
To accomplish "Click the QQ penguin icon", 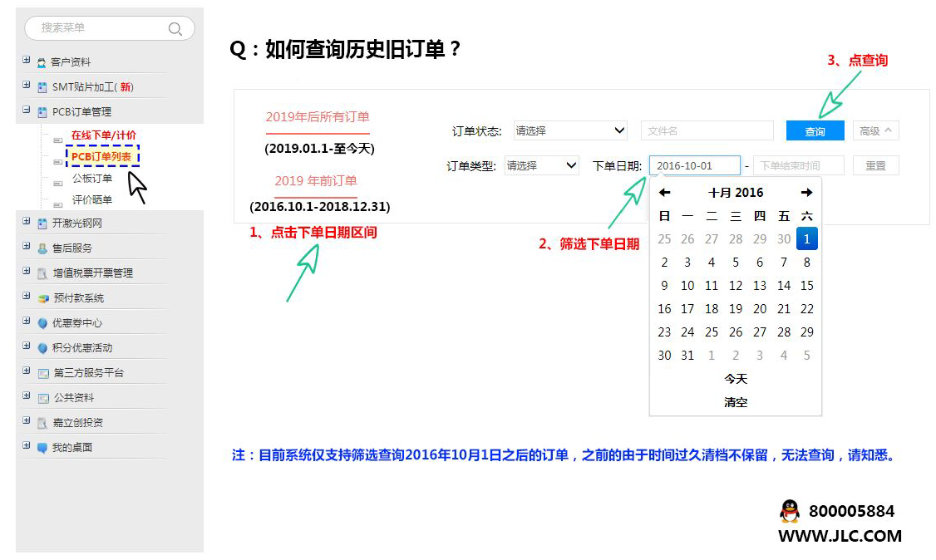I will pos(789,511).
